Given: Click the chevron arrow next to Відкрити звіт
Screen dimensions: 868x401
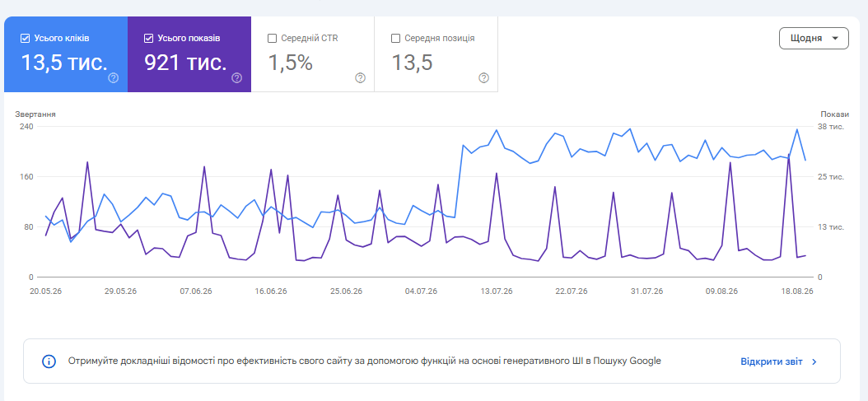Looking at the screenshot, I should [814, 361].
